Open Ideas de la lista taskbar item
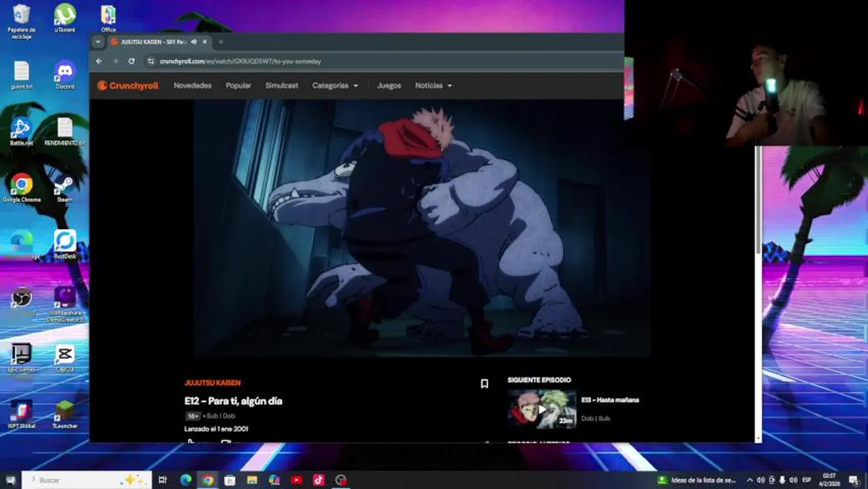This screenshot has height=489, width=868. click(698, 480)
